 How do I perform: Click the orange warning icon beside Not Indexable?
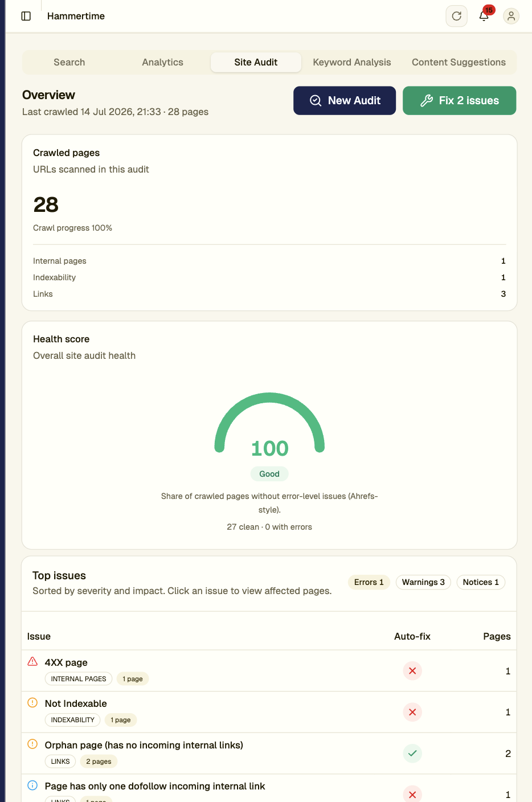coord(32,702)
